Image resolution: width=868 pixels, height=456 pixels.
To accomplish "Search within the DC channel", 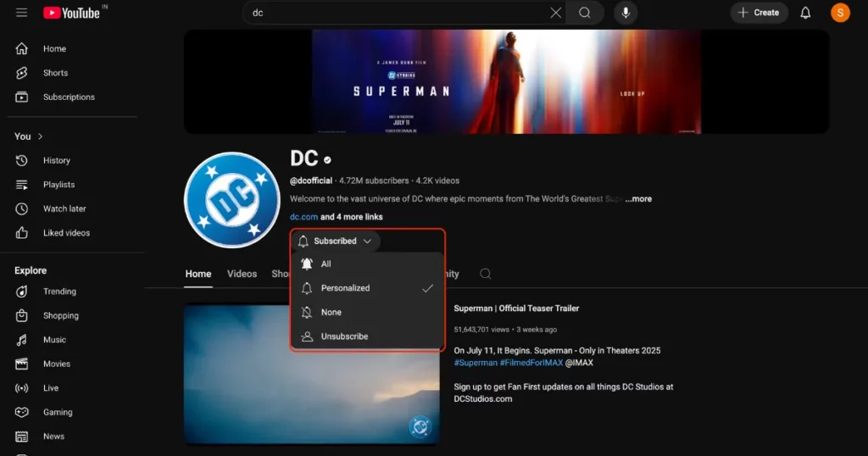I will tap(486, 274).
